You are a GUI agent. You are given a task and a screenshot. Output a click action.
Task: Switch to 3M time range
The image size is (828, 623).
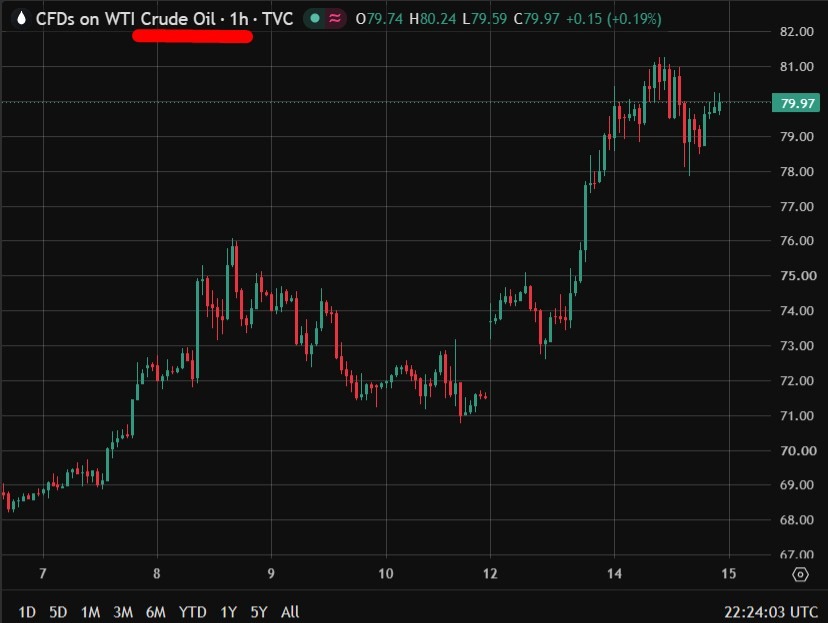tap(123, 612)
